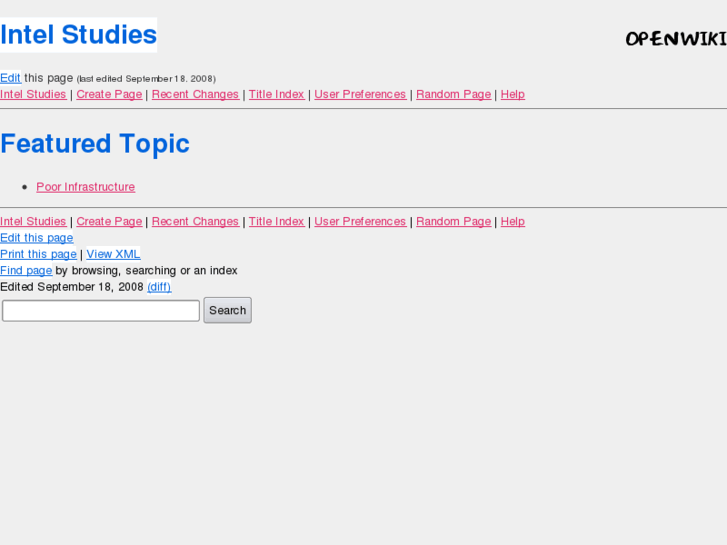Open User Preferences in top navigation bar
The height and width of the screenshot is (545, 727).
[x=360, y=94]
